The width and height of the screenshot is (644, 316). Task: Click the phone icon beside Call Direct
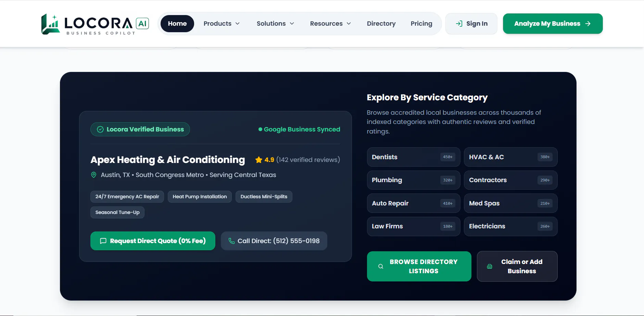tap(231, 241)
